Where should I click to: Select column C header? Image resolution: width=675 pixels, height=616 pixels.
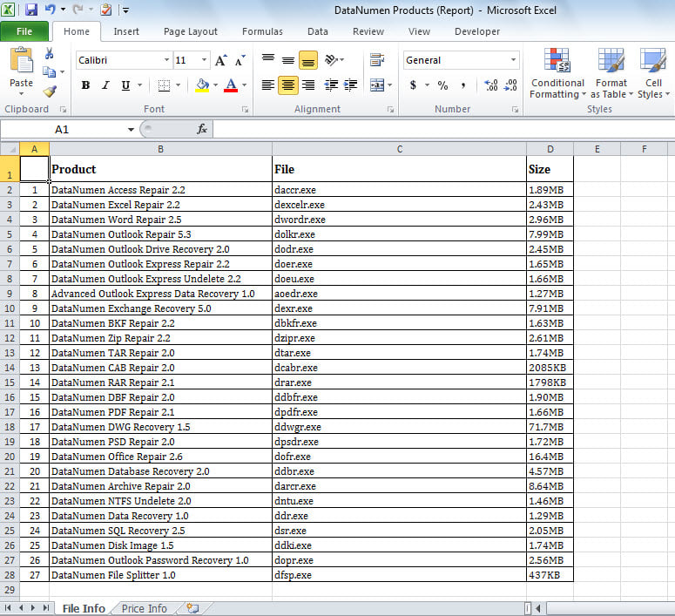[399, 149]
